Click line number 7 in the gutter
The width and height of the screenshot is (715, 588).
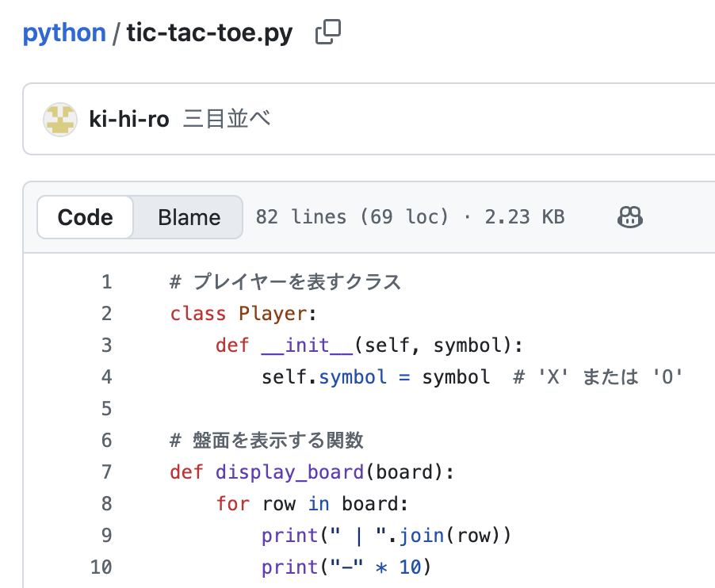[106, 472]
